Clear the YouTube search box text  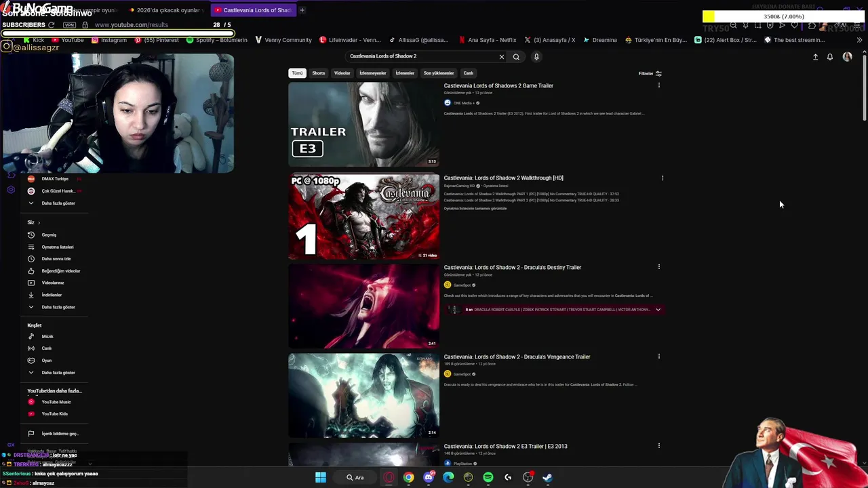pos(502,57)
